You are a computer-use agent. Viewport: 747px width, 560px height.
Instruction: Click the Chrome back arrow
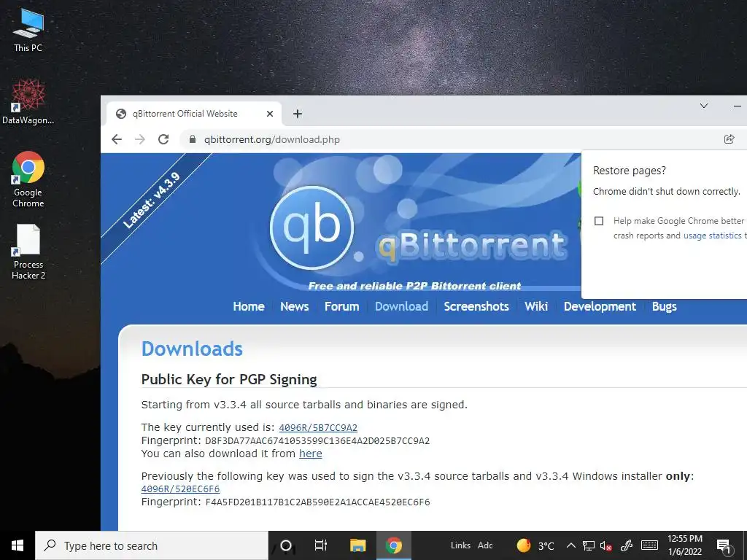coord(117,139)
